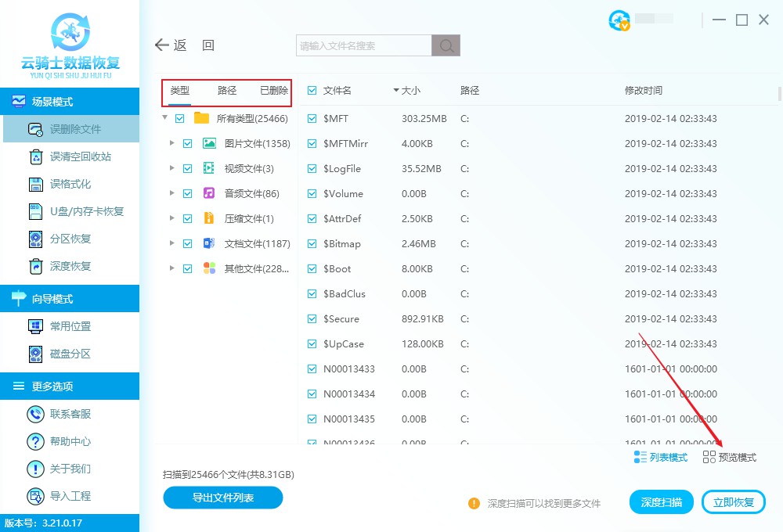Toggle the select-all 文件名 header checkbox

click(x=312, y=90)
